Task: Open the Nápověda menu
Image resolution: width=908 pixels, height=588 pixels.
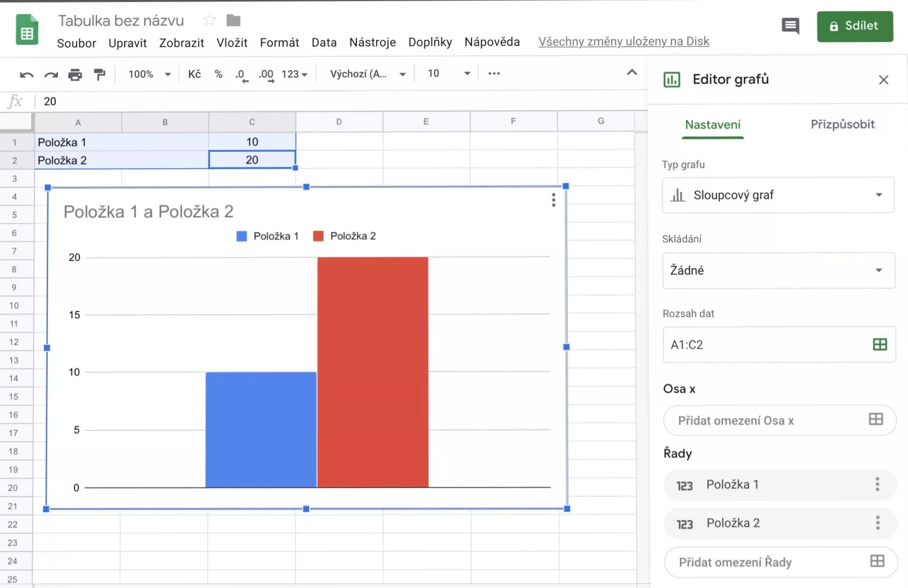Action: pos(492,42)
